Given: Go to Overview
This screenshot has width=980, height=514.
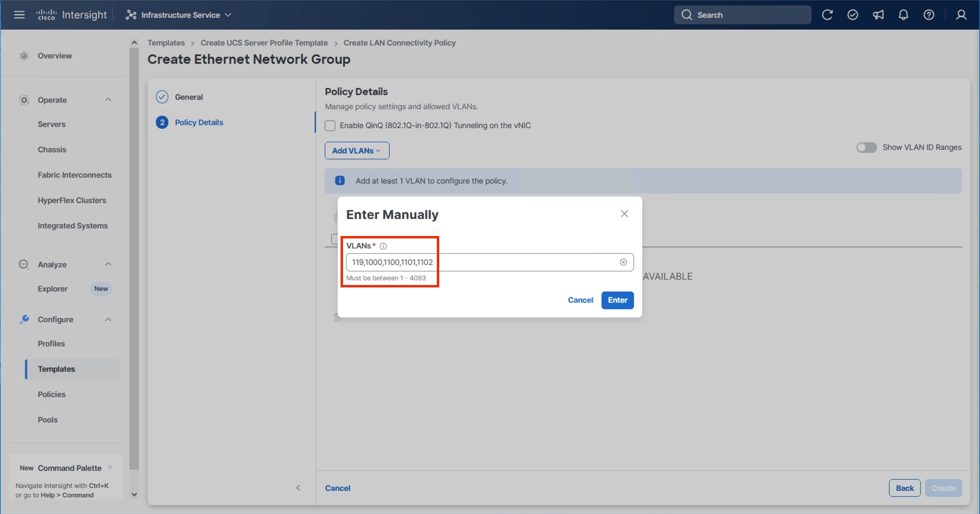Looking at the screenshot, I should coord(55,55).
